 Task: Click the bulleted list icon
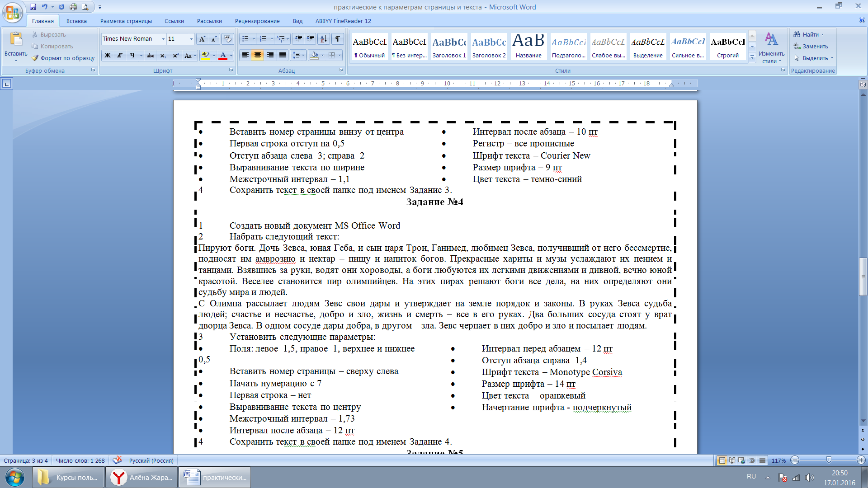(245, 38)
